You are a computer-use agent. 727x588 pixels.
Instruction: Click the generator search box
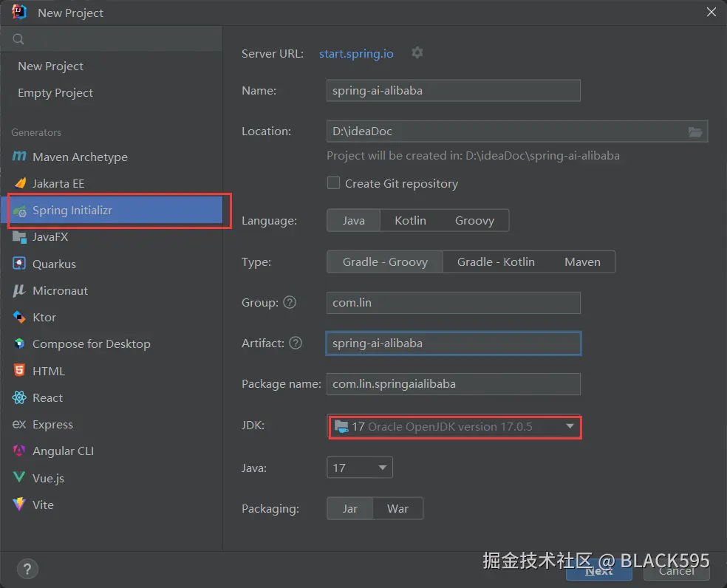tap(112, 39)
